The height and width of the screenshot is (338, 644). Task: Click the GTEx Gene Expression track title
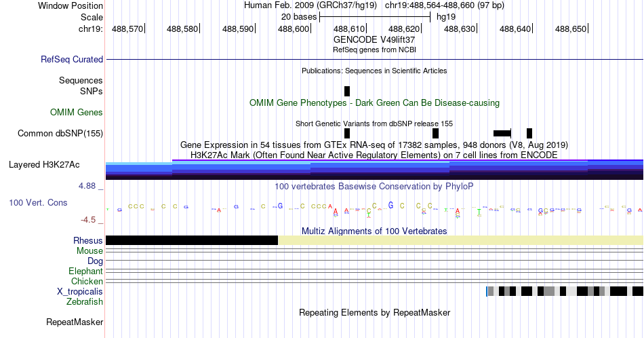[x=374, y=145]
